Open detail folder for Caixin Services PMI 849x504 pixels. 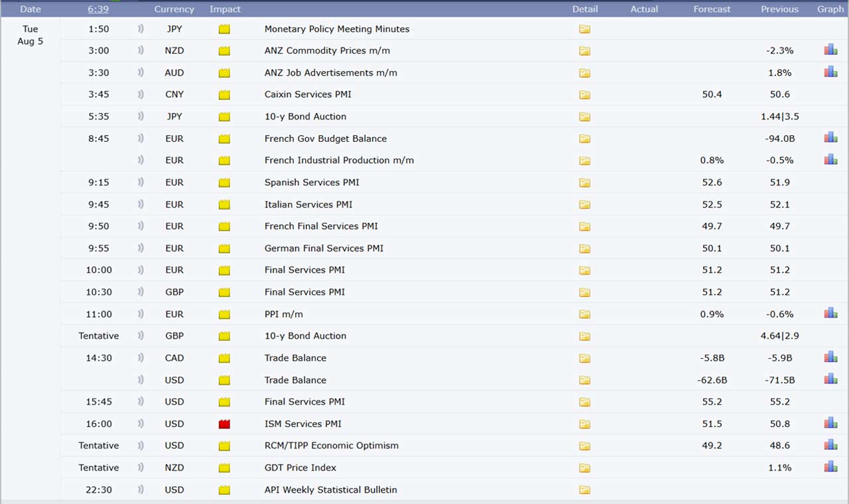tap(584, 95)
